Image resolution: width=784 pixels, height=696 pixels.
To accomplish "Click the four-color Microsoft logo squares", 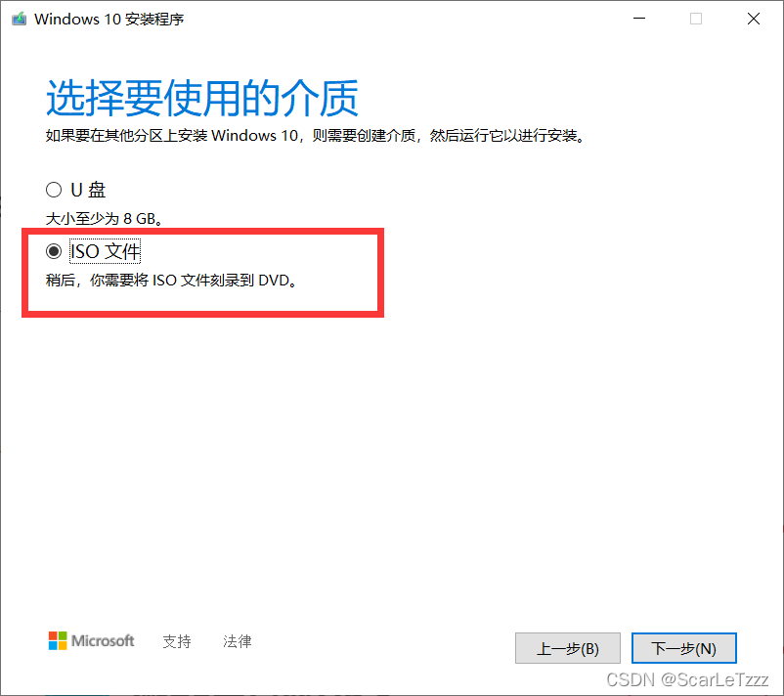I will 58,640.
